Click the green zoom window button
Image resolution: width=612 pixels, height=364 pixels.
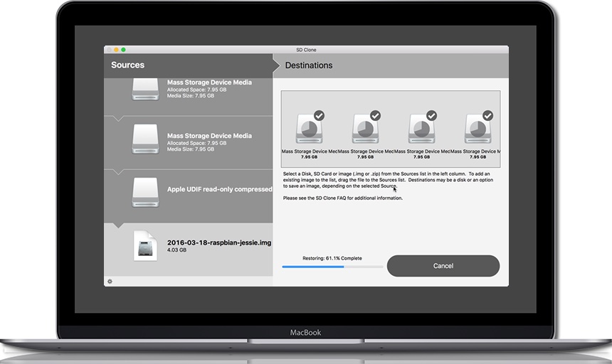coord(123,50)
